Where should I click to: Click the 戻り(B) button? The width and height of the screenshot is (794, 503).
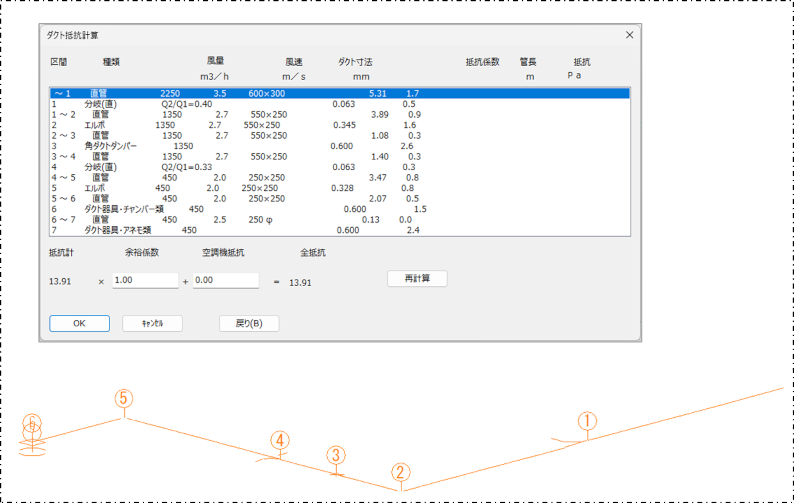click(248, 323)
